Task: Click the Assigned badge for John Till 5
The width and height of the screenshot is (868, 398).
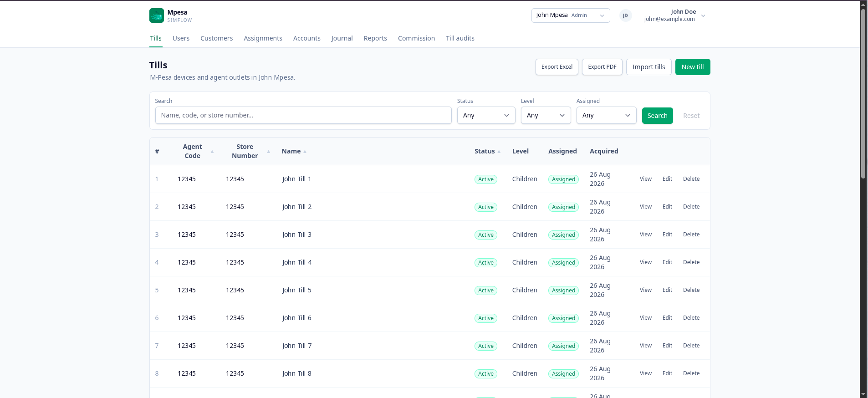Action: pos(564,291)
